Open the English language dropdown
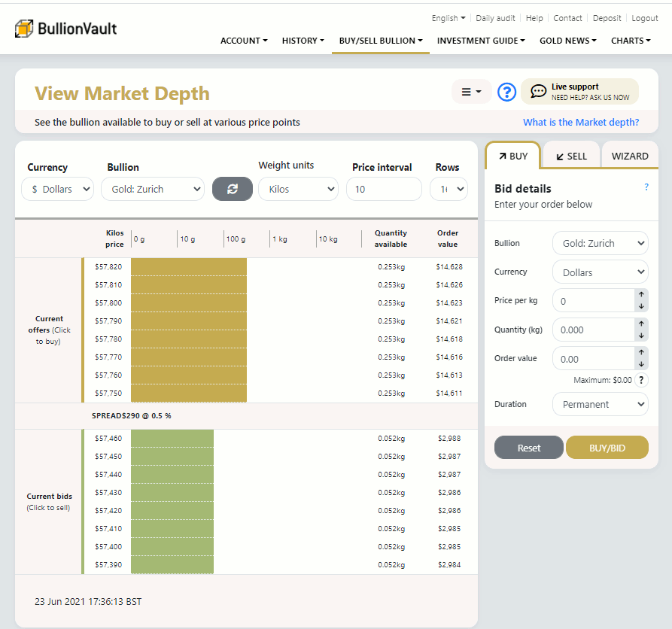This screenshot has height=629, width=672. pos(449,18)
